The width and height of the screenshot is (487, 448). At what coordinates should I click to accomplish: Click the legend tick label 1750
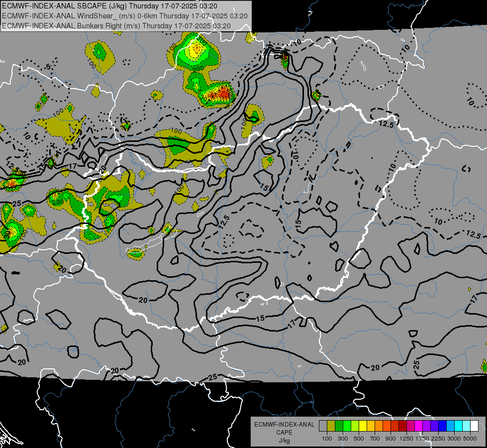[x=422, y=439]
